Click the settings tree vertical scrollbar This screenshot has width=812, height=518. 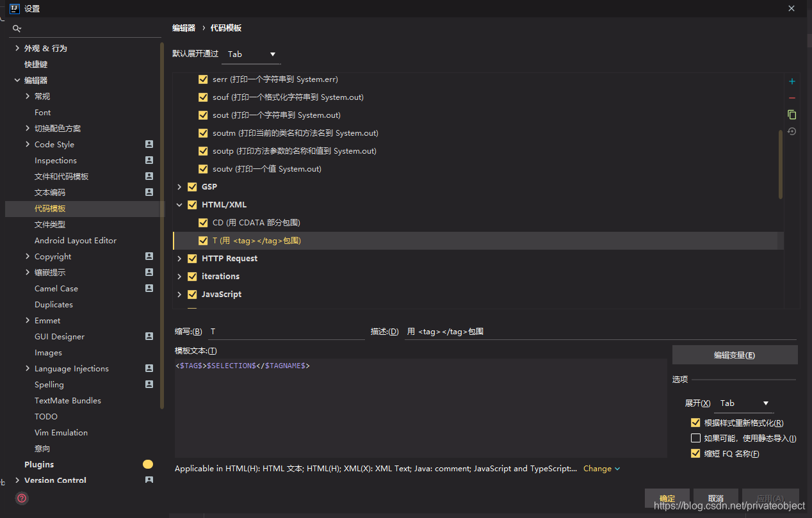[162, 224]
